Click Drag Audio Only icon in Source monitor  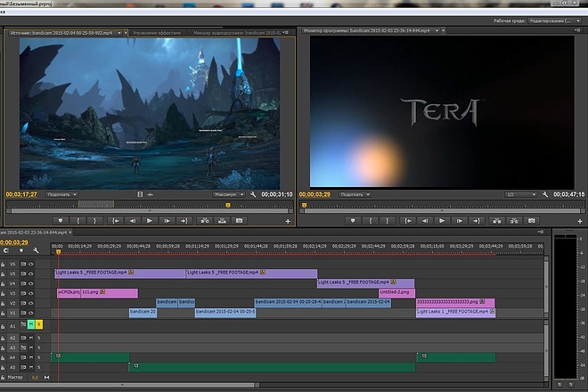pyautogui.click(x=151, y=194)
